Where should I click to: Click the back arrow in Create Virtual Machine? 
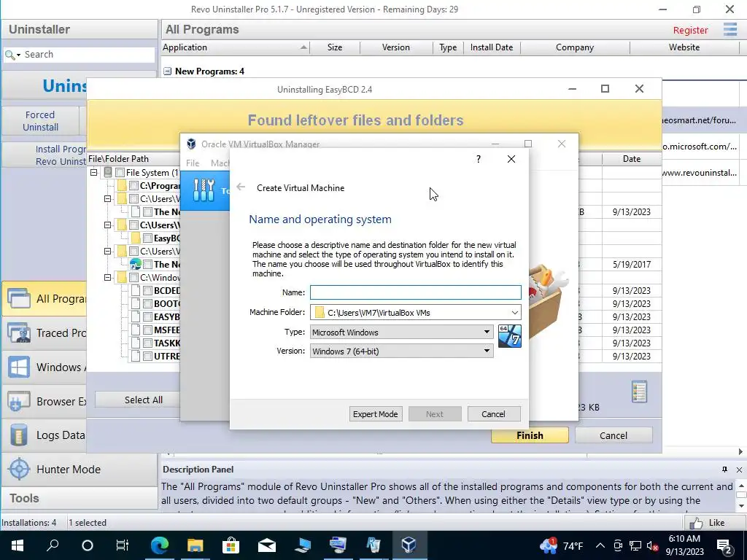click(x=241, y=187)
